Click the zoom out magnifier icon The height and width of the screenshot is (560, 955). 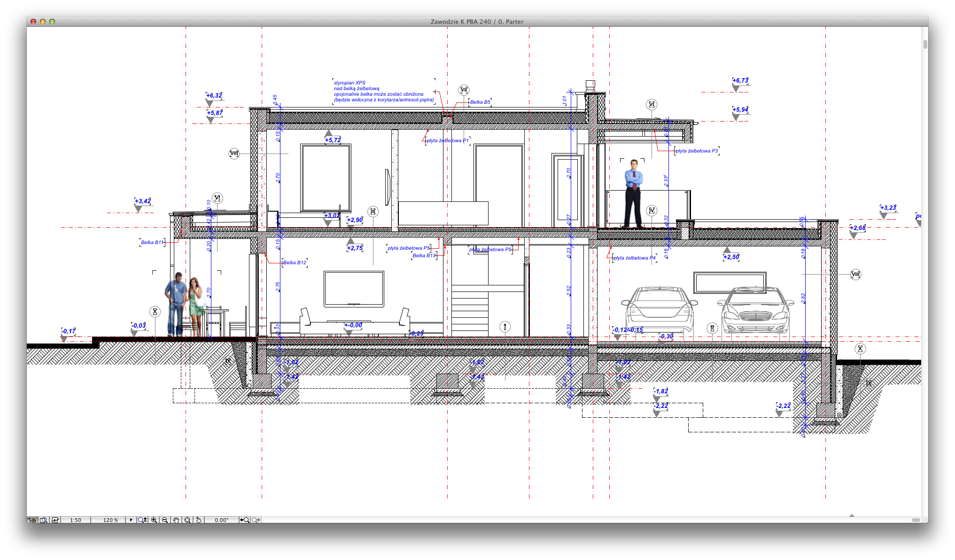(x=165, y=520)
